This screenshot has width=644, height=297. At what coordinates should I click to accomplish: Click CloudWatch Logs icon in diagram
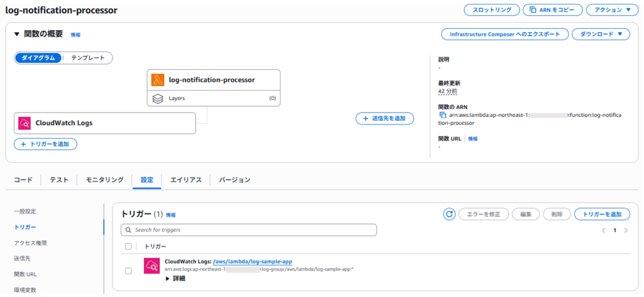pyautogui.click(x=24, y=123)
